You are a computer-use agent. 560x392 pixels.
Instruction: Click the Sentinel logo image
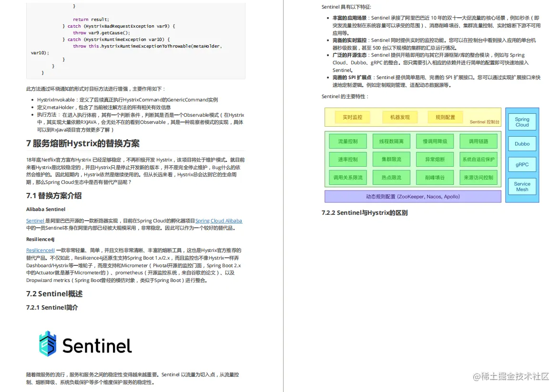tap(85, 344)
